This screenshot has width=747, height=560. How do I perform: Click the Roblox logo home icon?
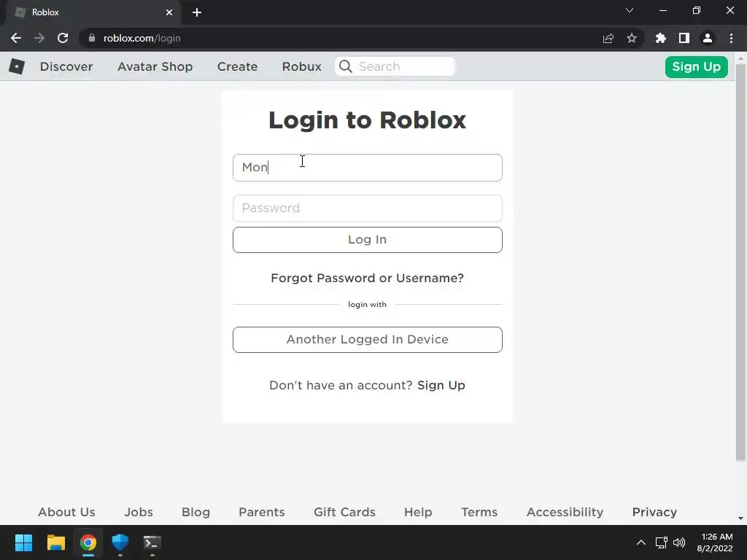pos(17,66)
